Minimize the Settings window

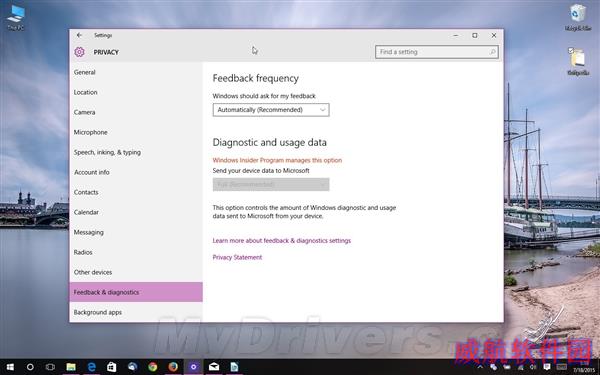coord(455,35)
